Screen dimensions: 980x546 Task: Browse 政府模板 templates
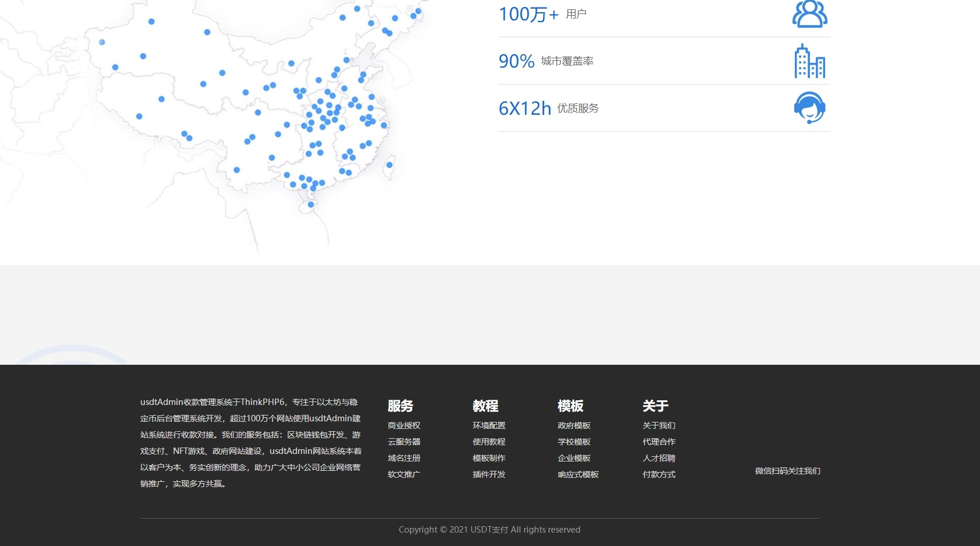click(574, 425)
